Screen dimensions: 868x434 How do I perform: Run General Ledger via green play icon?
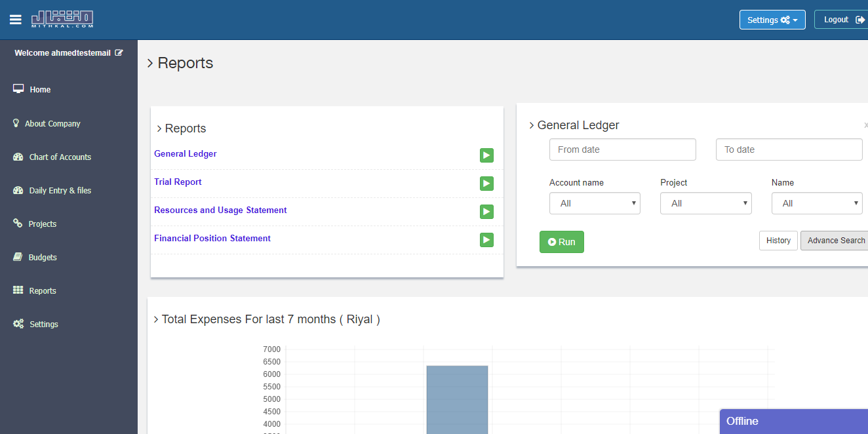tap(486, 155)
